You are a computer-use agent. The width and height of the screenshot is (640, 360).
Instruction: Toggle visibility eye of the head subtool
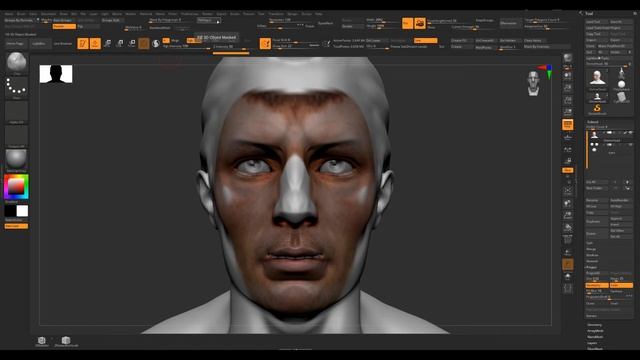click(631, 133)
